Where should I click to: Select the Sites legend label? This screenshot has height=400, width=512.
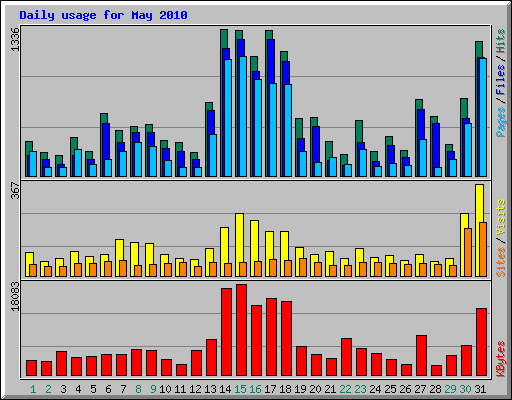pyautogui.click(x=500, y=262)
